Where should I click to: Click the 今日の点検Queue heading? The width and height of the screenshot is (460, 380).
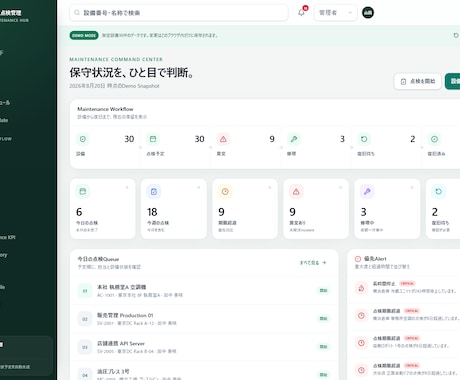[x=98, y=259]
